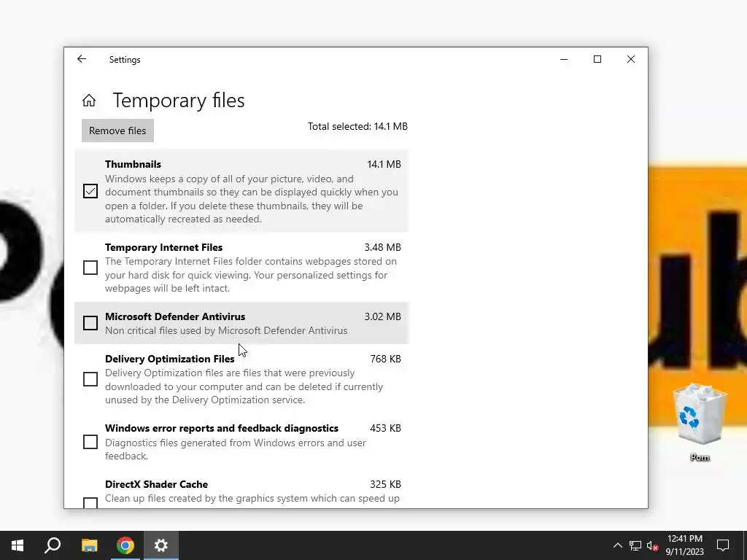This screenshot has height=560, width=747.
Task: Click the Temporary files page heading
Action: click(179, 101)
